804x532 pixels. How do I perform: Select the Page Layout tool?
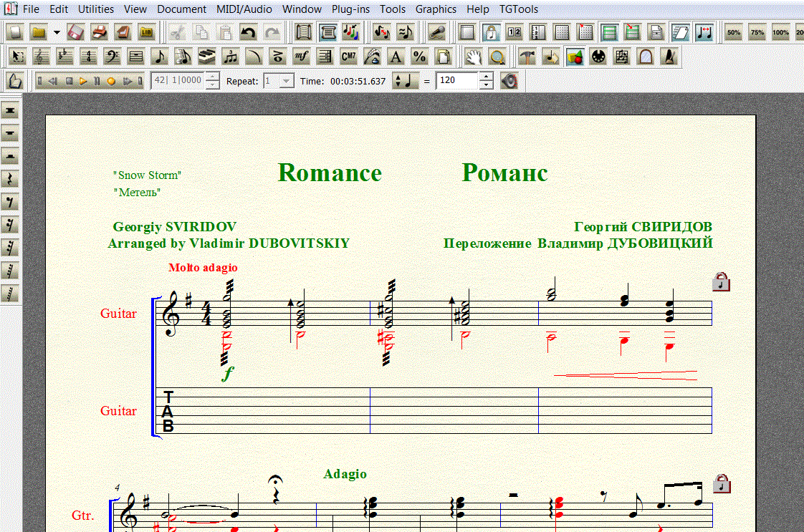(x=443, y=57)
